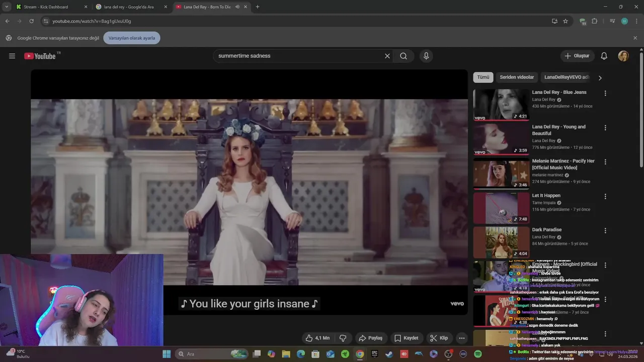
Task: Open Epic Games Launcher from taskbar
Action: pos(375,354)
